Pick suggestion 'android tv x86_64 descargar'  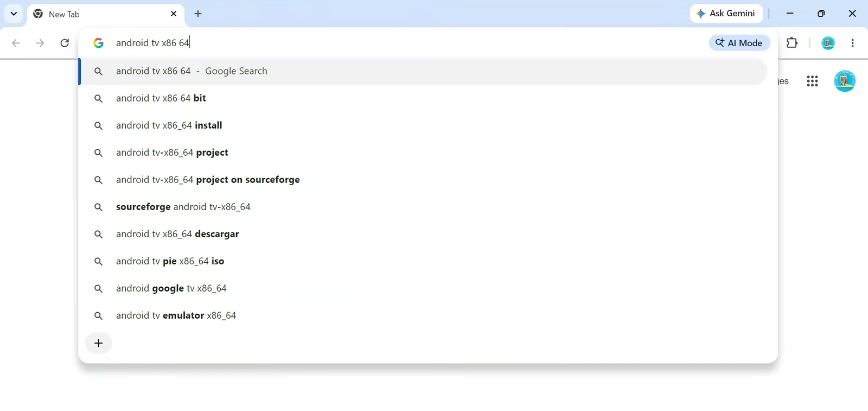(x=423, y=234)
